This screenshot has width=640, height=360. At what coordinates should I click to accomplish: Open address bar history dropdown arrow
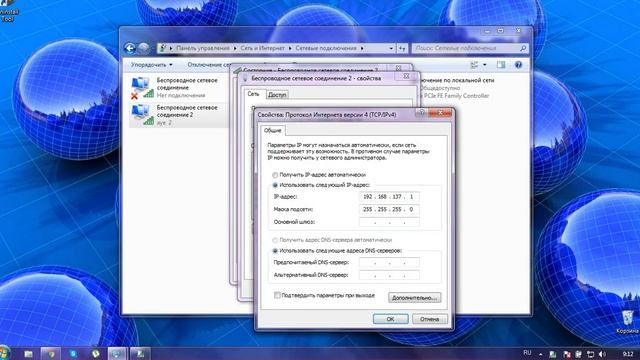(391, 48)
